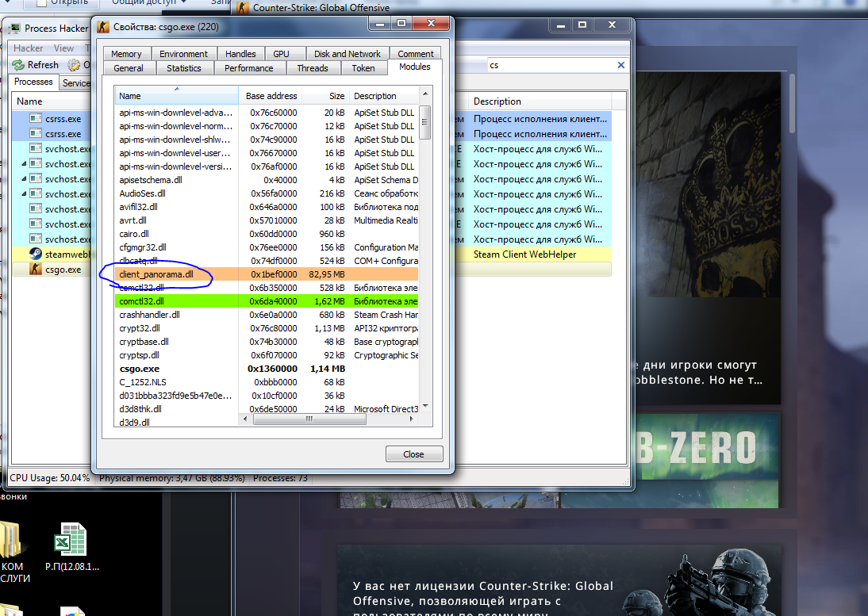Click the scroll up arrow of module list
The image size is (868, 616).
[x=425, y=94]
